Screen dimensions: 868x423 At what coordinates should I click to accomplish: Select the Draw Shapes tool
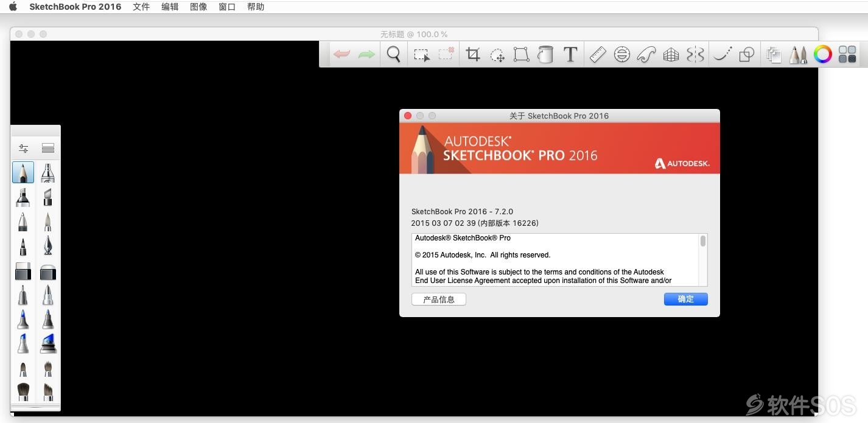[x=747, y=55]
